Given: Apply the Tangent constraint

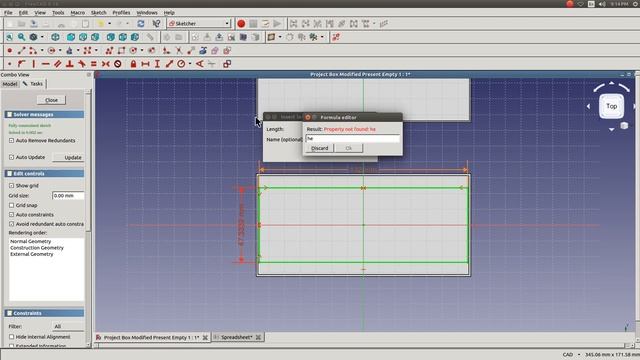Looking at the screenshot, I should (x=82, y=64).
